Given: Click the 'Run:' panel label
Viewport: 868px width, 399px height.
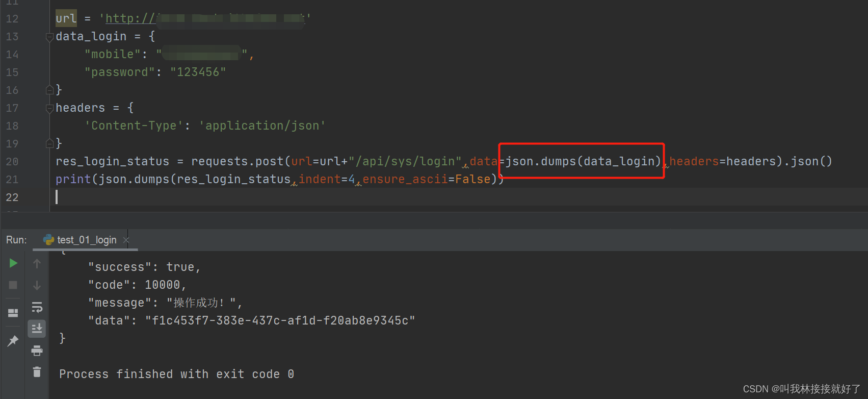Looking at the screenshot, I should tap(16, 240).
